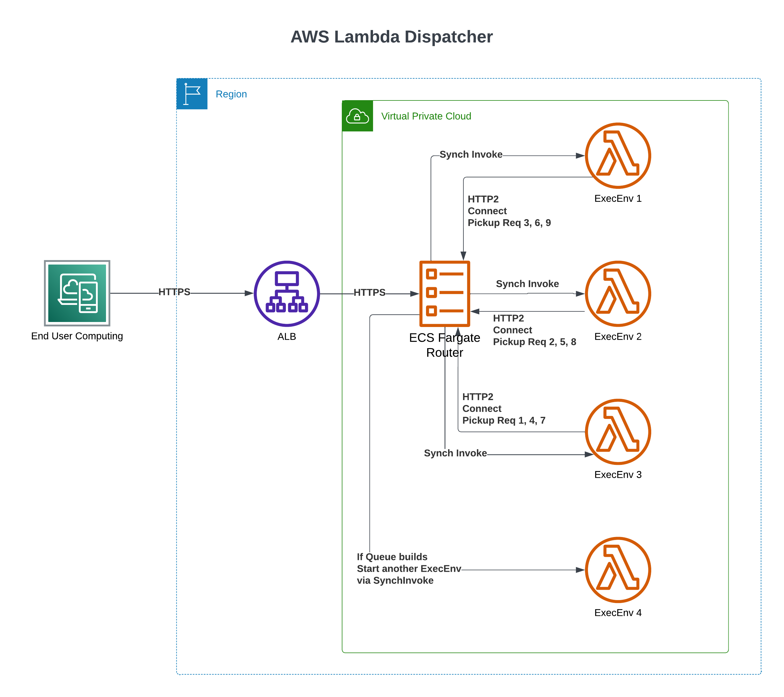This screenshot has height=697, width=784.
Task: Click the ExecEnv 3 Lambda icon
Action: 618,431
